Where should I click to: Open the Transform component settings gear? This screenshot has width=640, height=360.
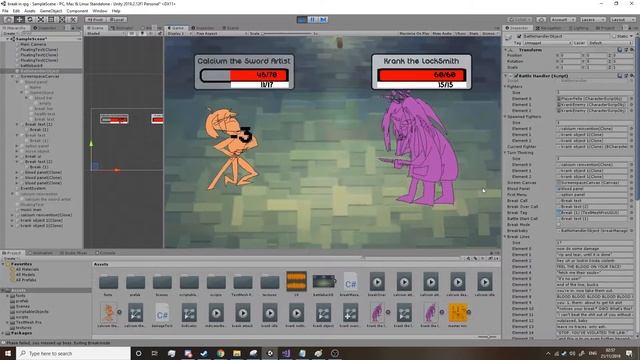631,50
